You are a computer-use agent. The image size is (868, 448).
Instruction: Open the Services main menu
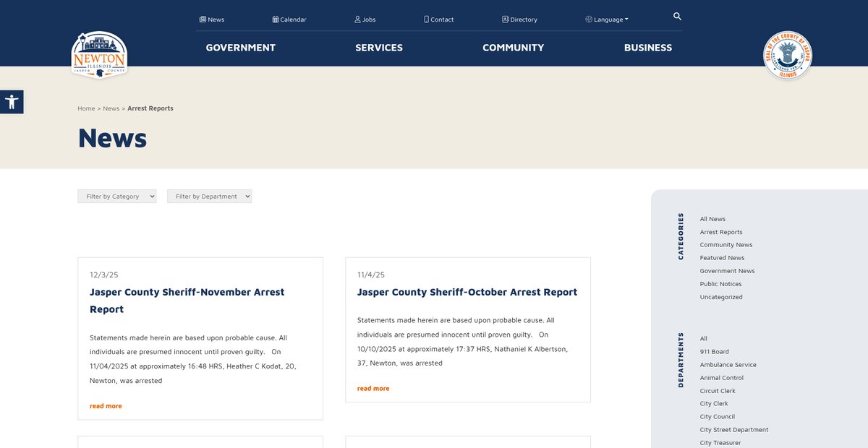pos(378,48)
